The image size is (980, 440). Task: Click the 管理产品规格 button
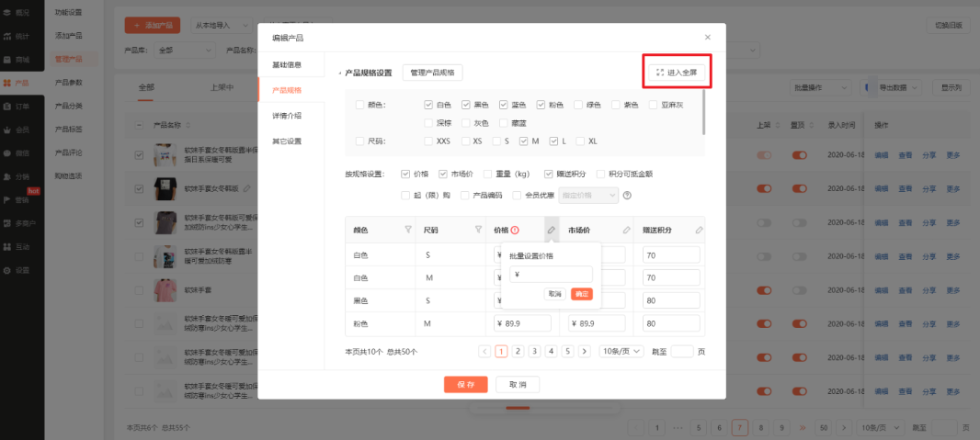point(432,73)
